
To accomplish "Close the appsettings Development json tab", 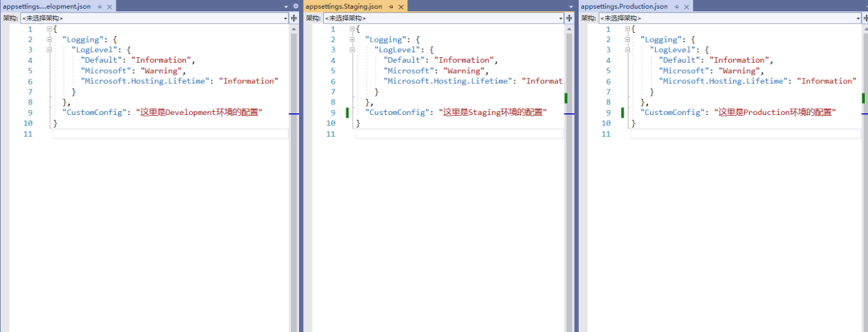I will point(109,6).
